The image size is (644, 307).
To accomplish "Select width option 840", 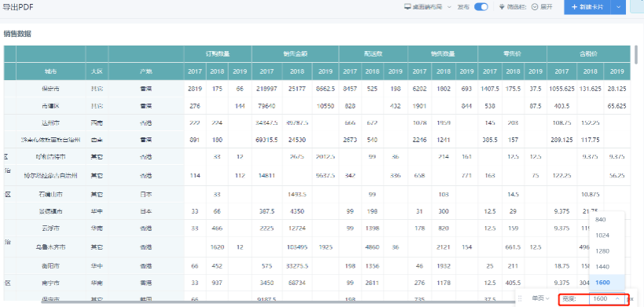I will (606, 220).
